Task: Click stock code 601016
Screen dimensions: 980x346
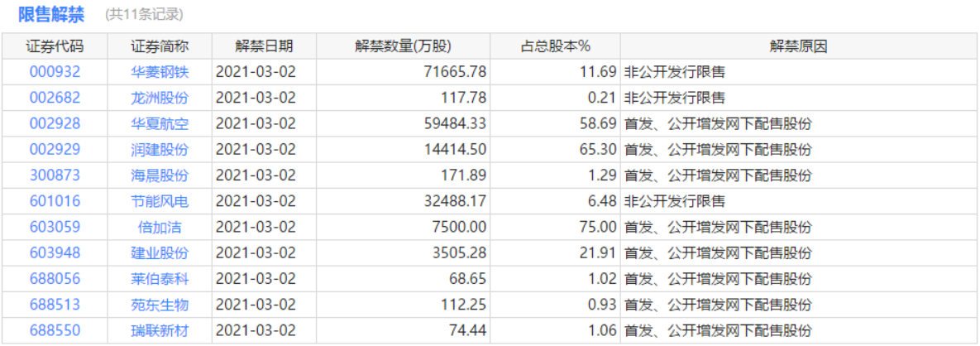Action: pos(55,201)
